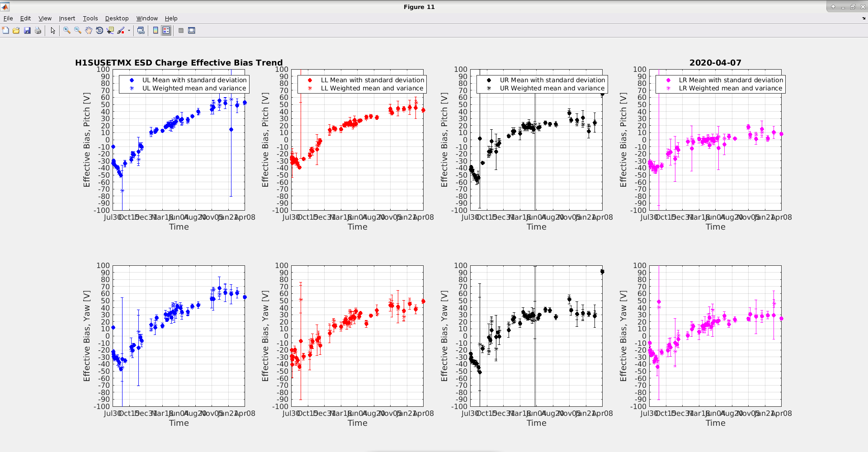Toggle the Data Cursor tool

point(110,30)
